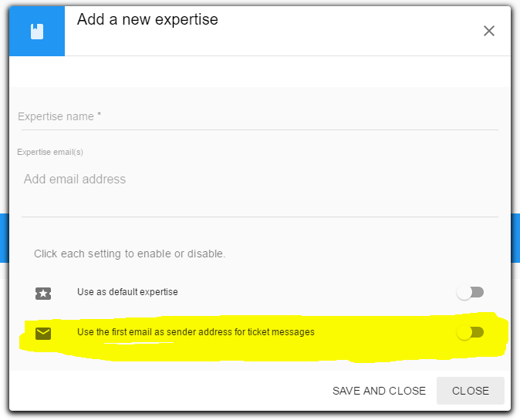
Task: Close the dialog with the X icon
Action: click(489, 31)
